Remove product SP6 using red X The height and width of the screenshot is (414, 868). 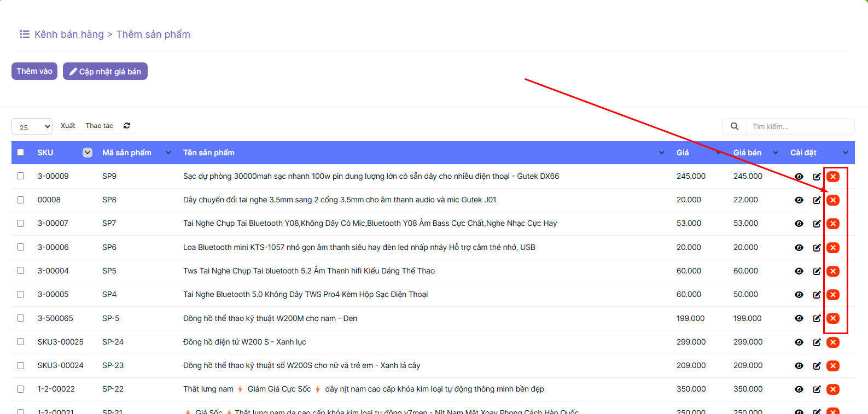[833, 248]
